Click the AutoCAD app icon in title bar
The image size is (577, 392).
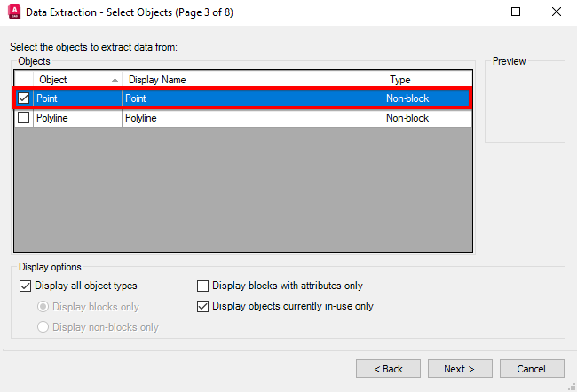click(x=14, y=12)
